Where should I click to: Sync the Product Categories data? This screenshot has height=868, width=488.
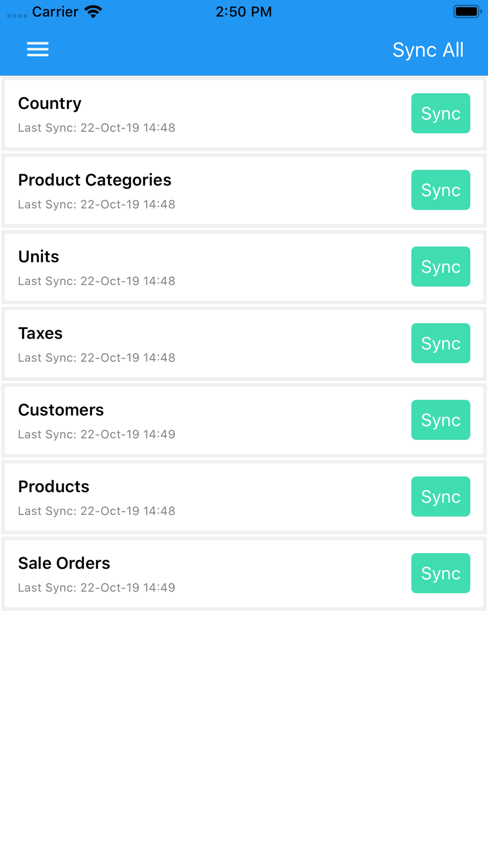[440, 190]
